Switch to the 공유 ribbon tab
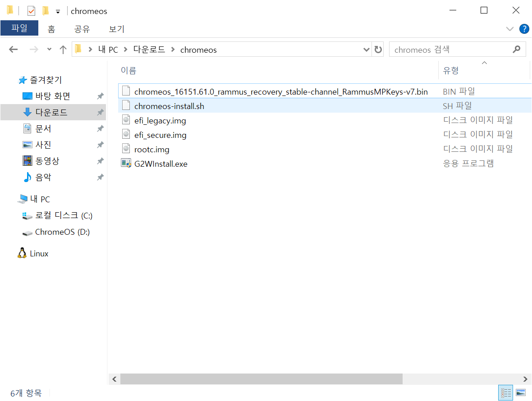The width and height of the screenshot is (532, 401). 82,29
